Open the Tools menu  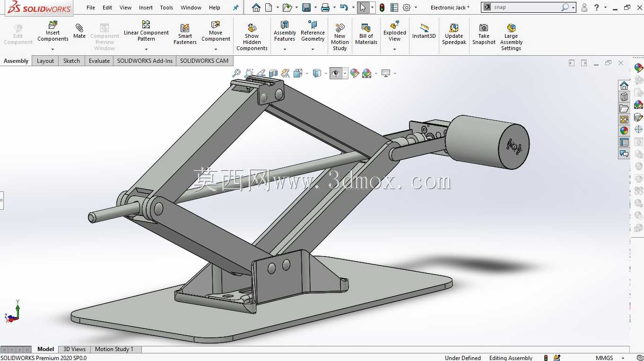coord(166,8)
